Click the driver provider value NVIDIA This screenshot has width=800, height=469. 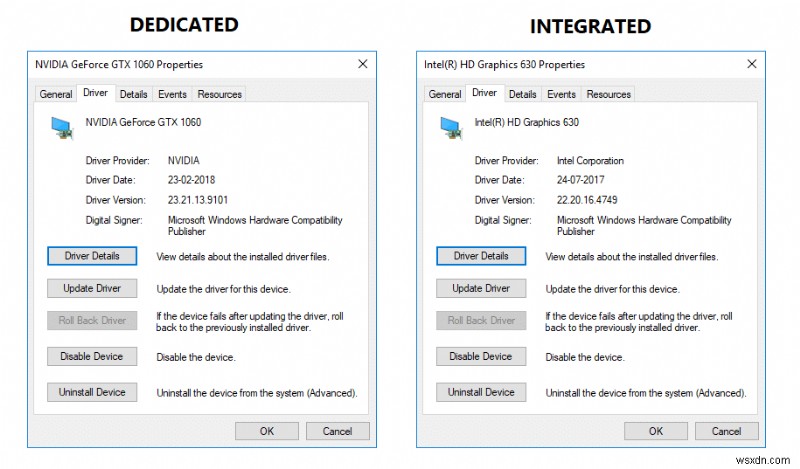pos(184,160)
